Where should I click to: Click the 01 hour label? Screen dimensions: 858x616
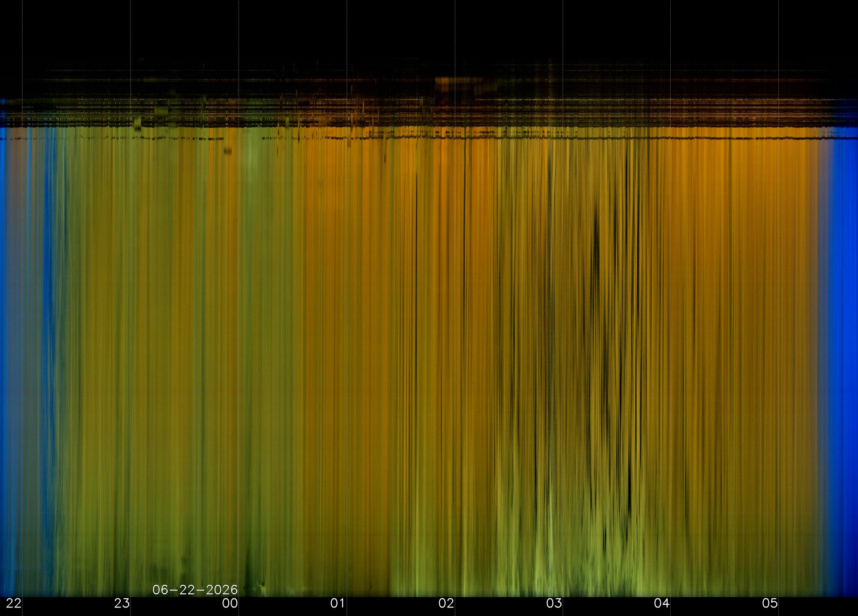[x=338, y=603]
